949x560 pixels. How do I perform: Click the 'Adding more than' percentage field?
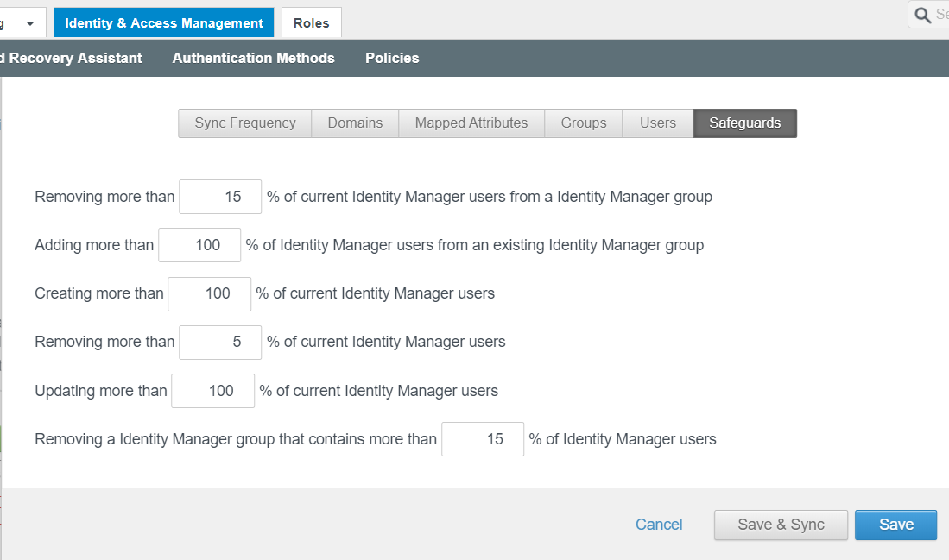click(x=199, y=245)
